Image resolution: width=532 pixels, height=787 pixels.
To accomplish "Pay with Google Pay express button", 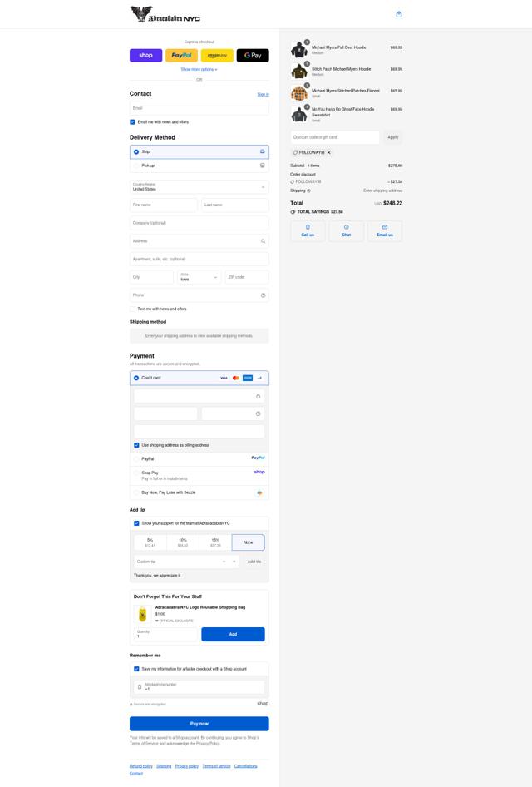I will coord(253,55).
